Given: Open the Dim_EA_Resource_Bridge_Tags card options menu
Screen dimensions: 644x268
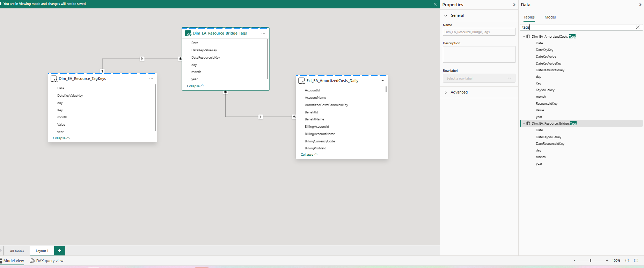Looking at the screenshot, I should (263, 33).
